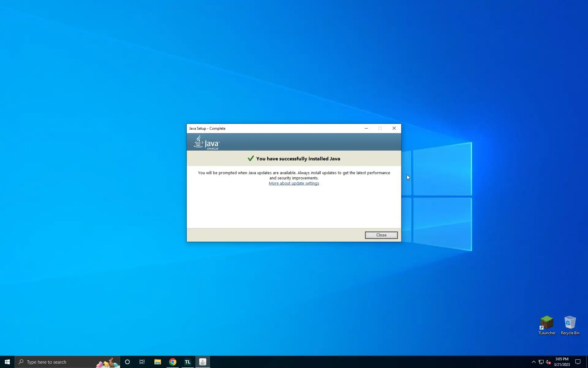Select the Java installer taskbar icon

(x=203, y=362)
